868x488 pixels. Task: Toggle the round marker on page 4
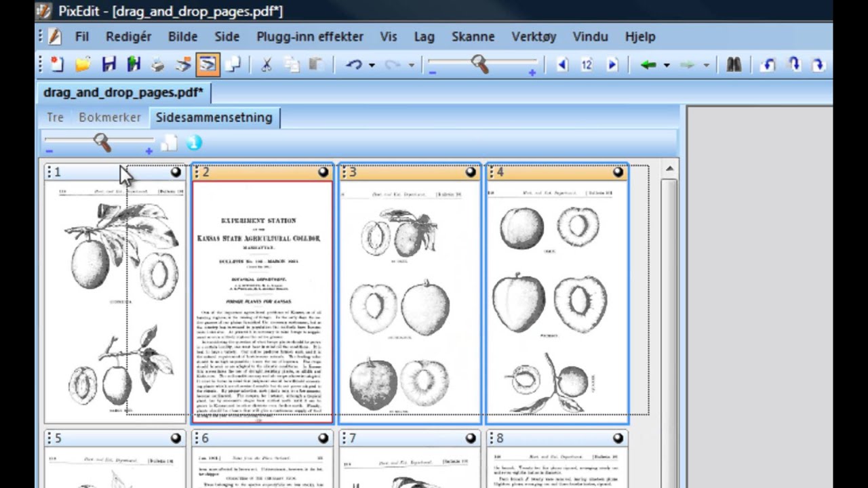(618, 172)
